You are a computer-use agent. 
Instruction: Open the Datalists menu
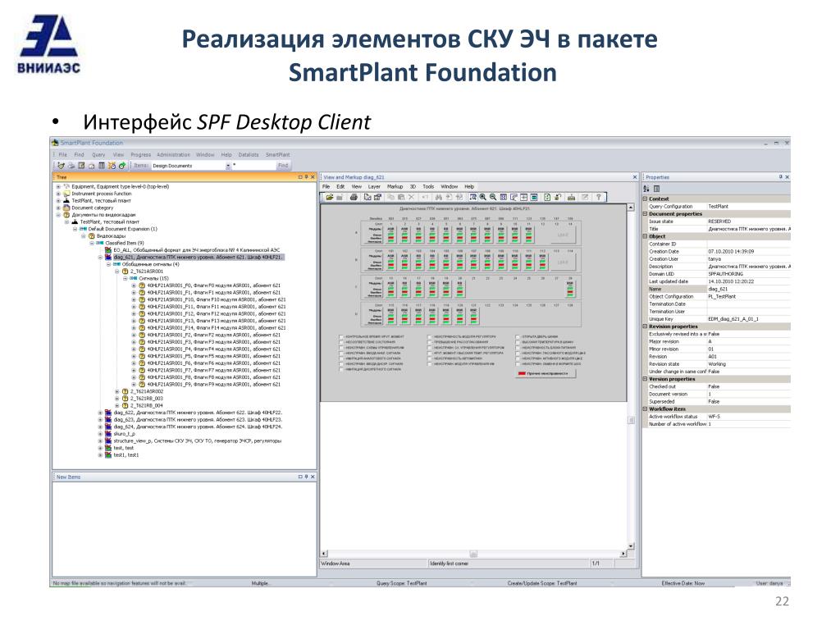(249, 155)
